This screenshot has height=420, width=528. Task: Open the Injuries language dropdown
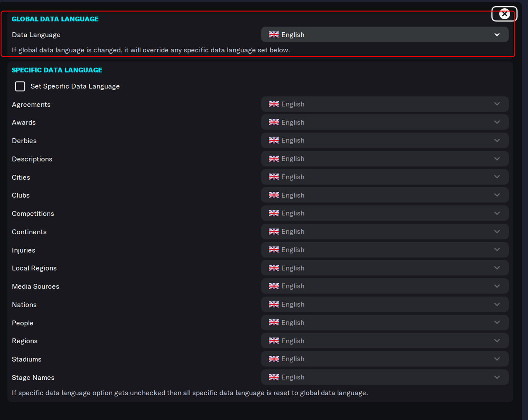385,250
